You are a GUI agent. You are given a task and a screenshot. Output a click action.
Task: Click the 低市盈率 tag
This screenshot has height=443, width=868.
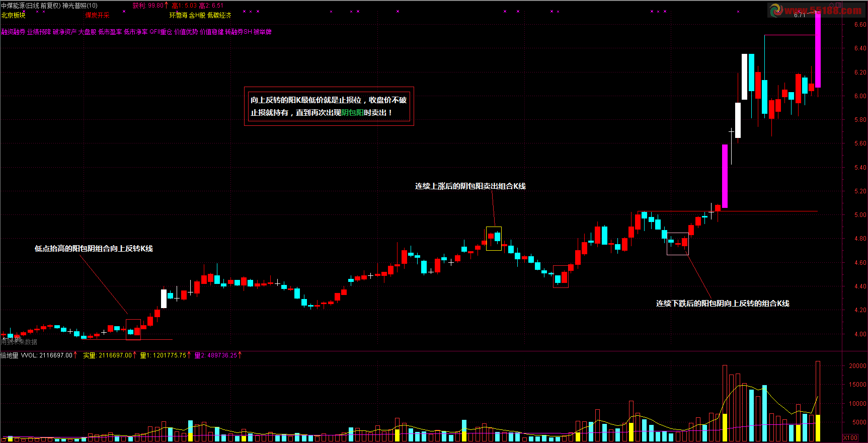pyautogui.click(x=110, y=32)
